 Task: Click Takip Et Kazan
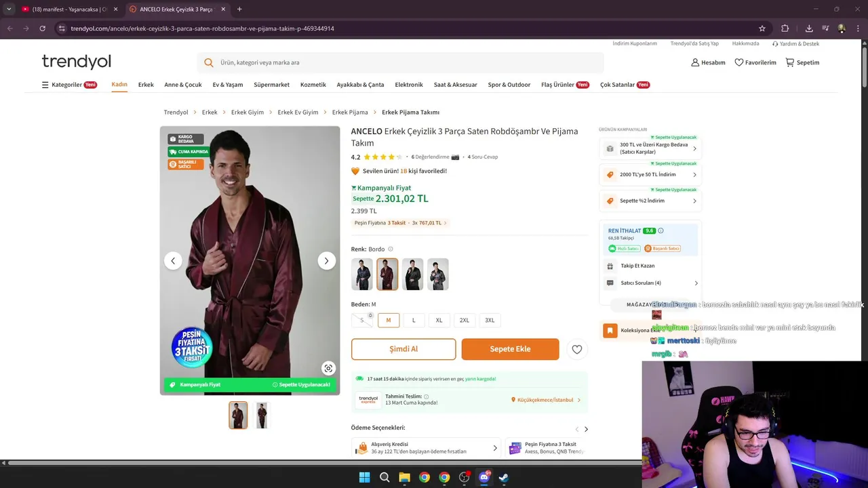[x=637, y=266]
